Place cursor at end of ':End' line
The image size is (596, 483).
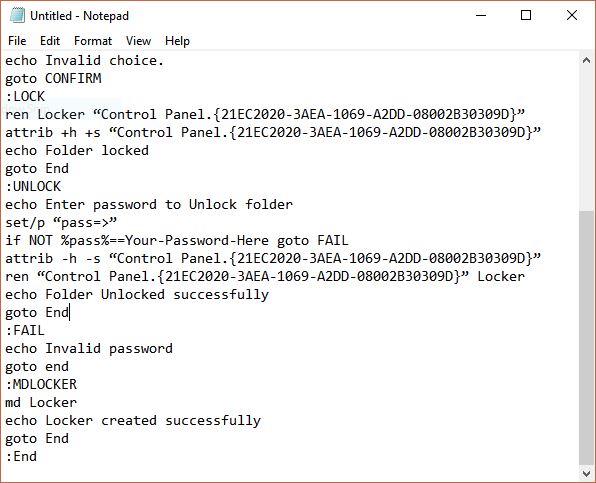click(x=37, y=456)
